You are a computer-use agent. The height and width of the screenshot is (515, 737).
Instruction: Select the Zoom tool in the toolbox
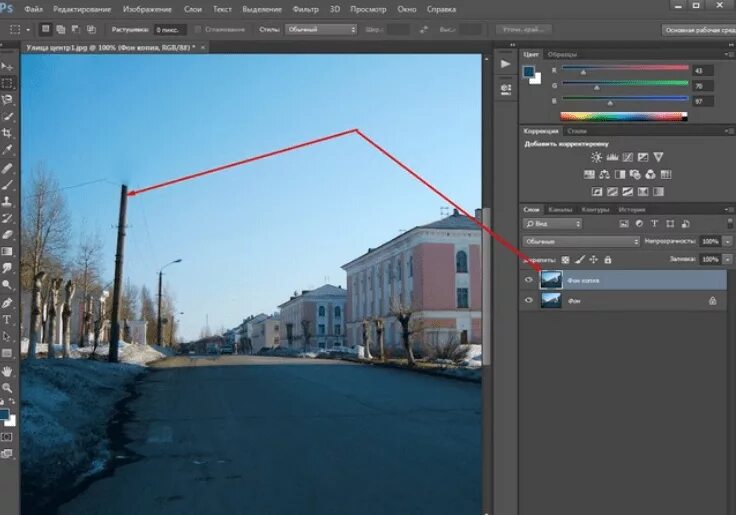7,388
